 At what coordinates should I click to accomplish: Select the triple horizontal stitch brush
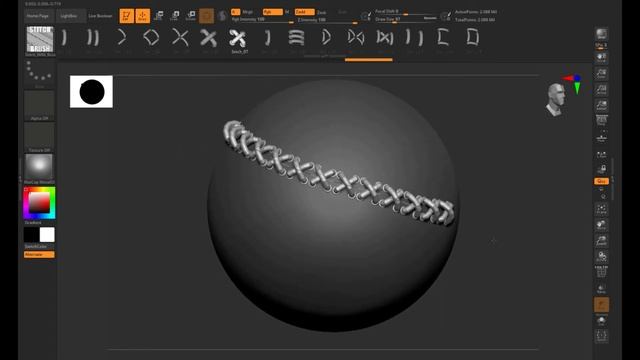(x=296, y=38)
